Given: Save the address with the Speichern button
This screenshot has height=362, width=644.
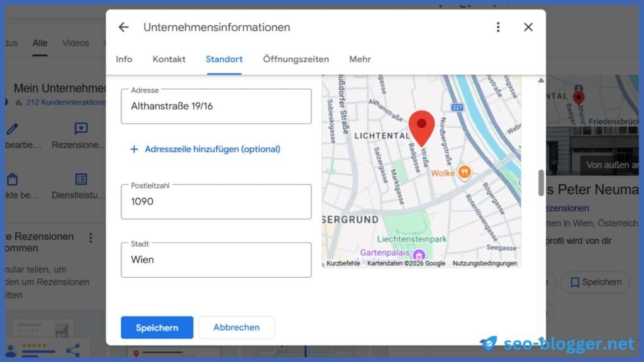Looking at the screenshot, I should pyautogui.click(x=157, y=327).
